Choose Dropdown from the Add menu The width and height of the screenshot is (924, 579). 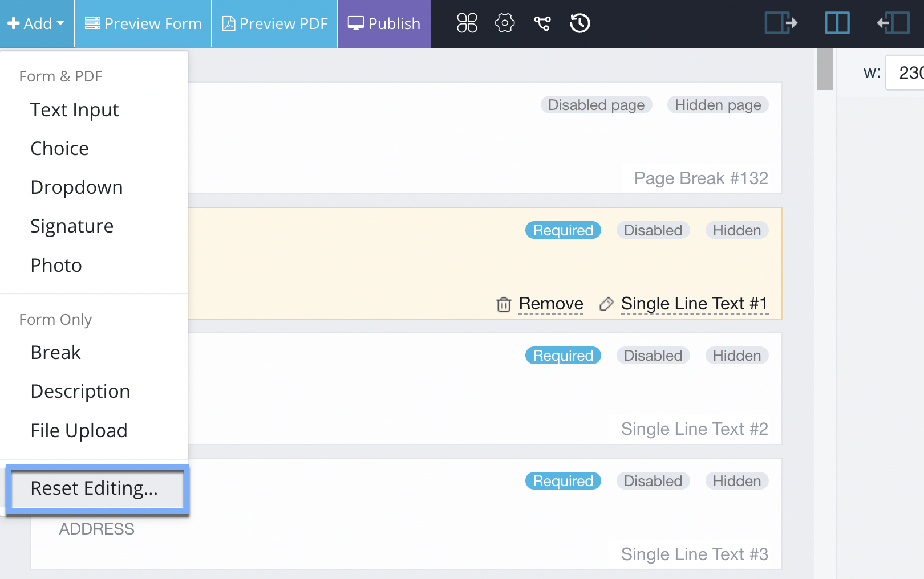[x=76, y=187]
